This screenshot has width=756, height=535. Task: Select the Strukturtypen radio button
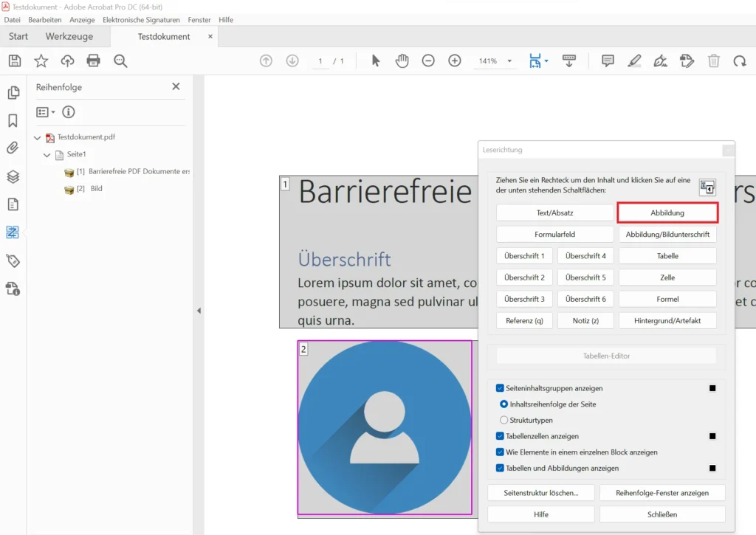pos(504,420)
